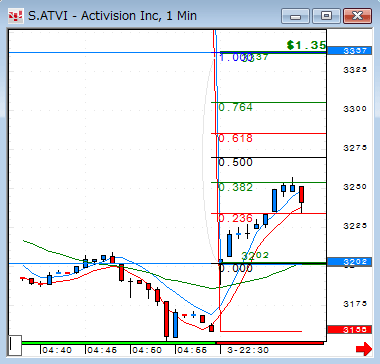Image resolution: width=380 pixels, height=364 pixels.
Task: Click the 3-22:30 date axis label
Action: 248,350
